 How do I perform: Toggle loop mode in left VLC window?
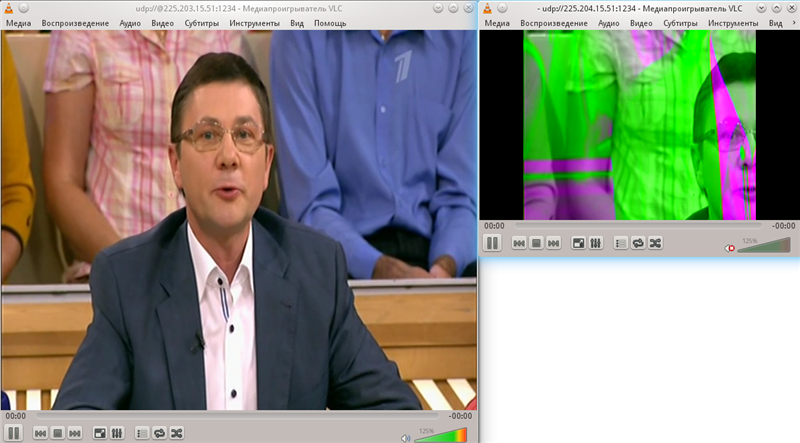pos(159,433)
